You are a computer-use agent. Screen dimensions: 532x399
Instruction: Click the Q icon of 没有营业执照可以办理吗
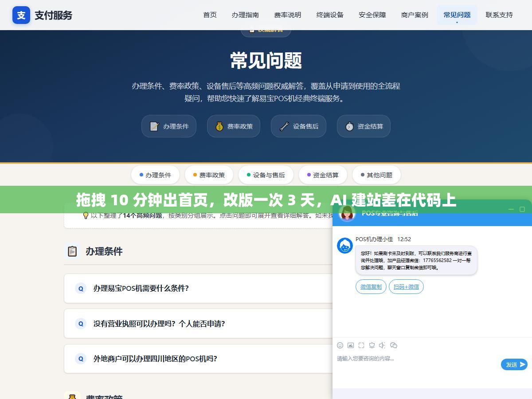coord(81,324)
